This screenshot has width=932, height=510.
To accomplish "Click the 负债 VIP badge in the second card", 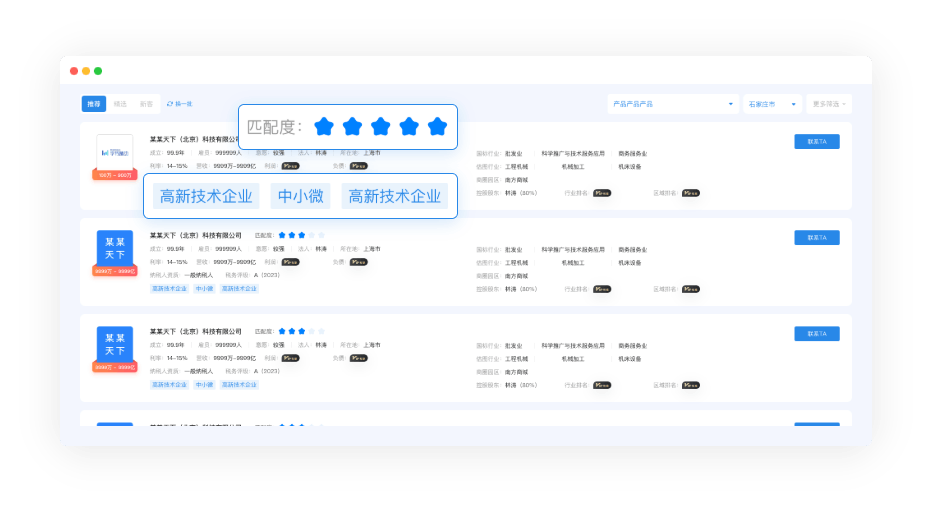I will [358, 262].
